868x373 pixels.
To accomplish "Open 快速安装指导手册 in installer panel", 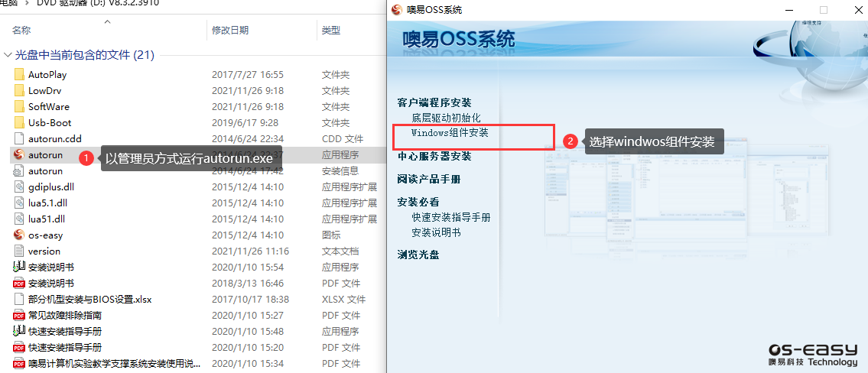I will click(451, 217).
